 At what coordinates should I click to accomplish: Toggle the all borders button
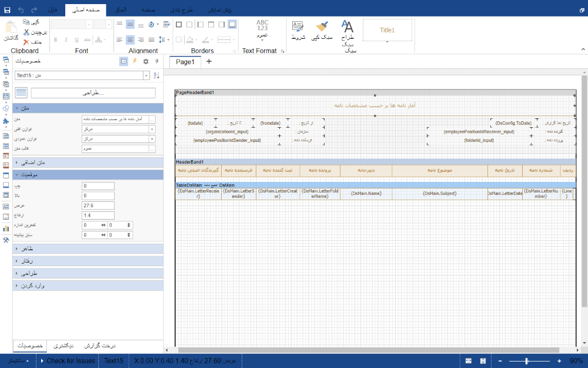(179, 24)
